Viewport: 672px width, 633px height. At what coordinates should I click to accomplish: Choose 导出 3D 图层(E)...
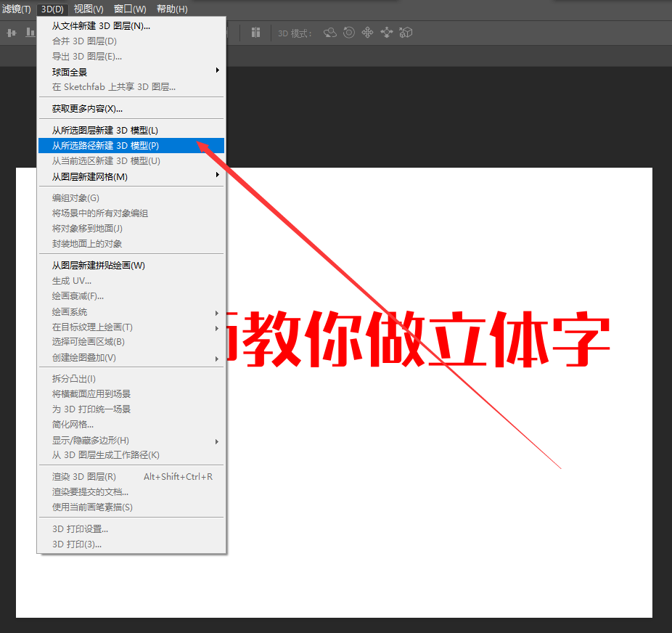[x=131, y=57]
